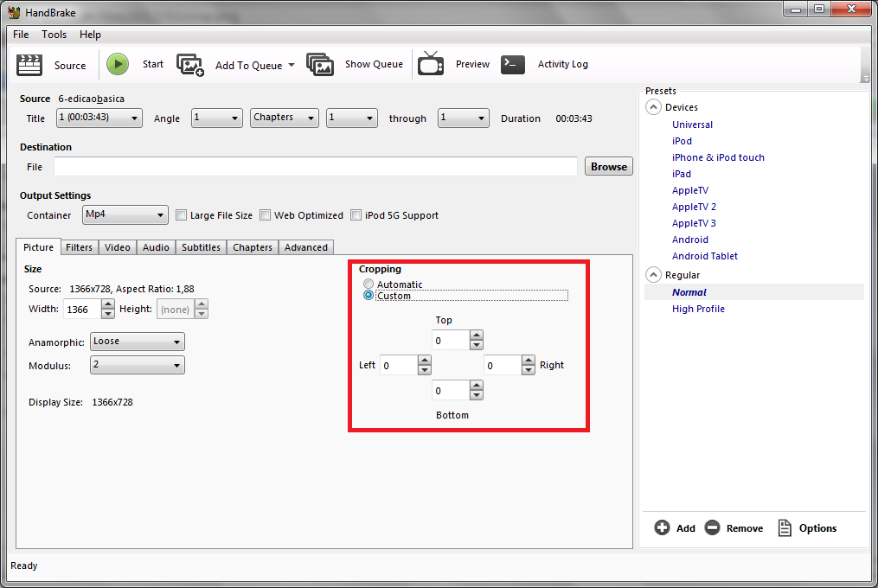
Task: Decrease the Bottom crop value
Action: [477, 395]
